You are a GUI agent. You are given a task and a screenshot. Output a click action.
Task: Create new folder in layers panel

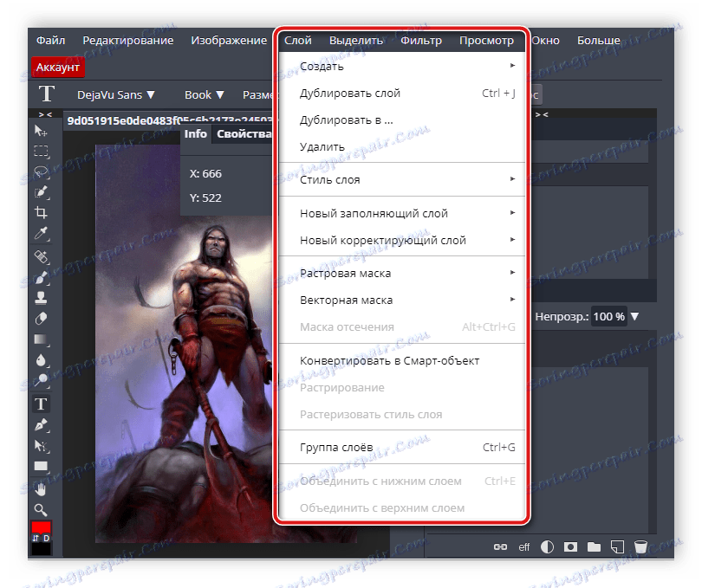tap(595, 546)
